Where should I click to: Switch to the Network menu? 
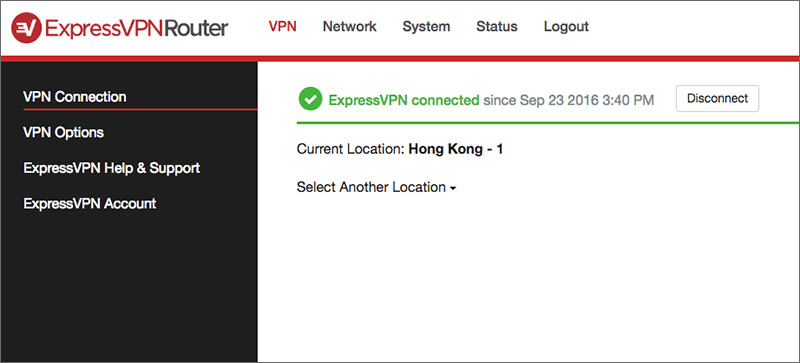349,27
